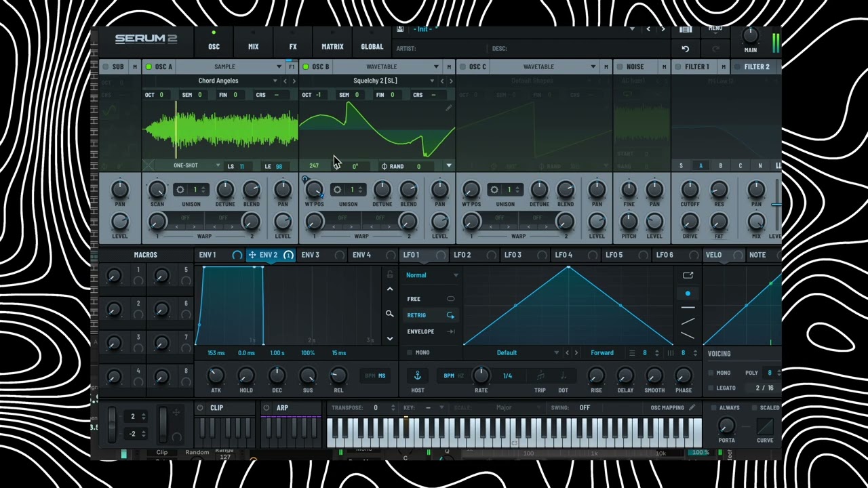868x488 pixels.
Task: Click the filter CUTOFF knob
Action: click(x=690, y=190)
